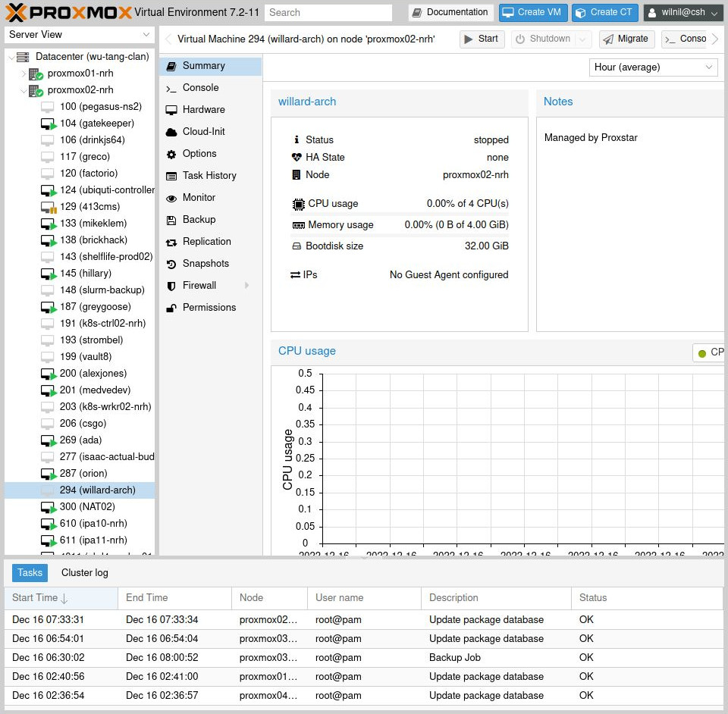Open the Hardware section
Screen dimensions: 728x714
point(210,110)
